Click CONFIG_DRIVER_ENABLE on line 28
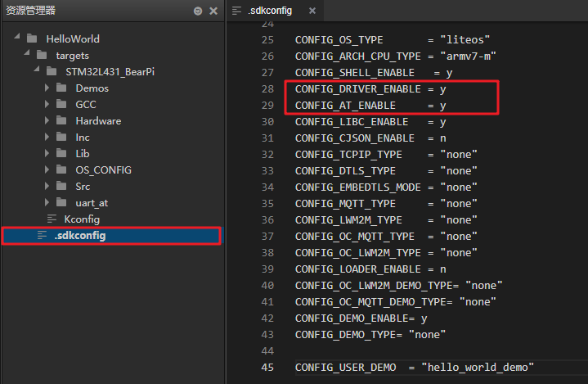Viewport: 588px width, 384px height. point(357,89)
